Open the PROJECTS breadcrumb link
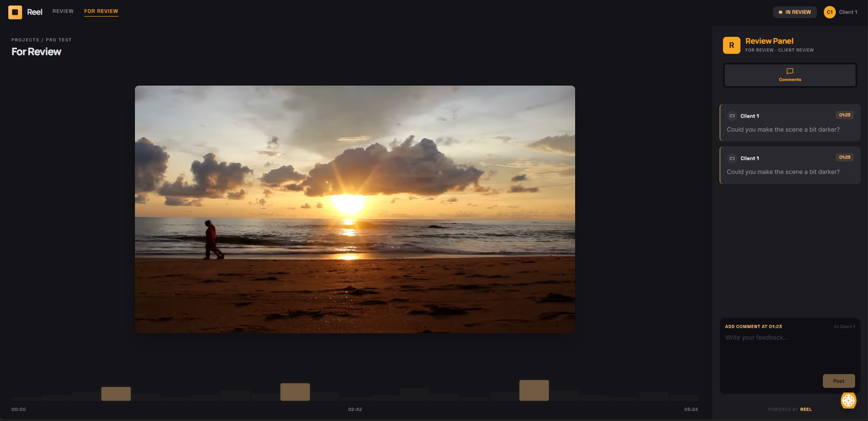Viewport: 868px width, 421px height. point(25,40)
